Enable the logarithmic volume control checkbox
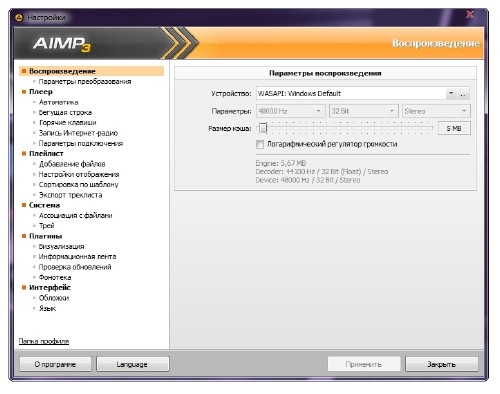 pos(260,144)
